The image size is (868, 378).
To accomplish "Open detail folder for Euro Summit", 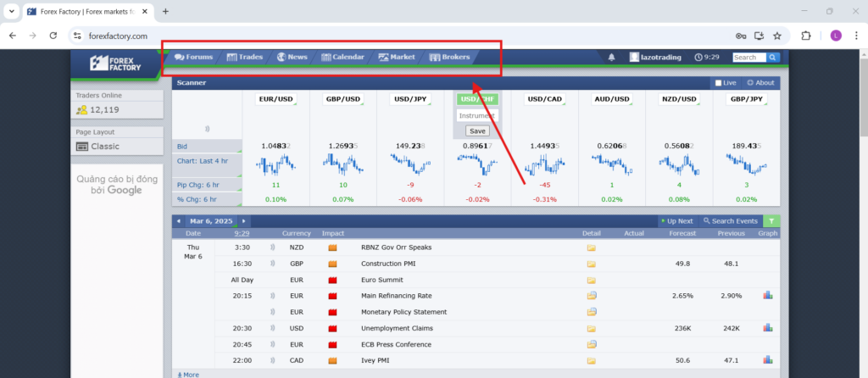I will click(x=591, y=280).
